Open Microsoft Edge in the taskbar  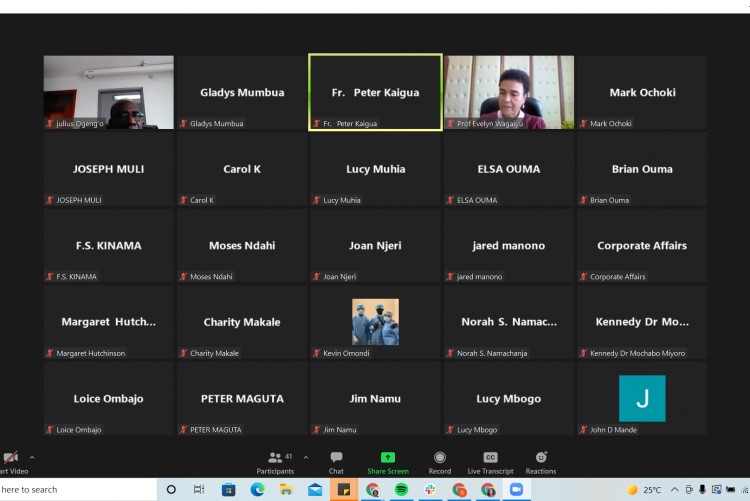(x=257, y=490)
